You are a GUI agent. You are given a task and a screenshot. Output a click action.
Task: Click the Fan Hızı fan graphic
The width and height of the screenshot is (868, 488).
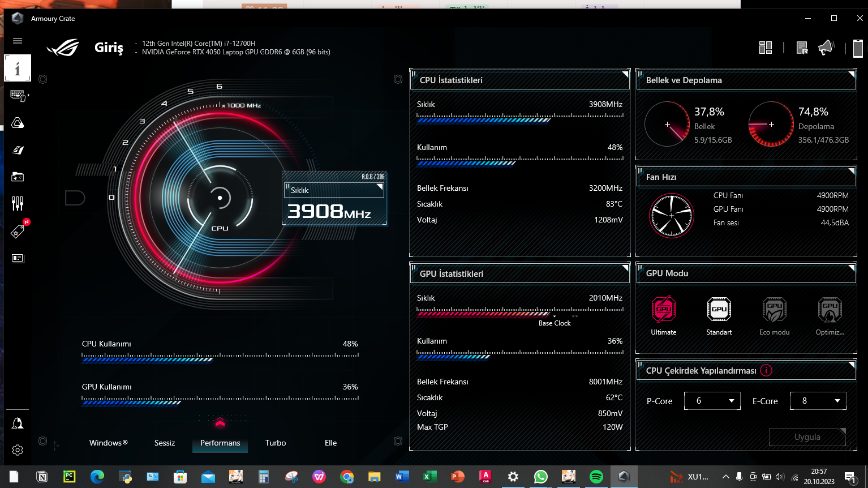point(672,216)
